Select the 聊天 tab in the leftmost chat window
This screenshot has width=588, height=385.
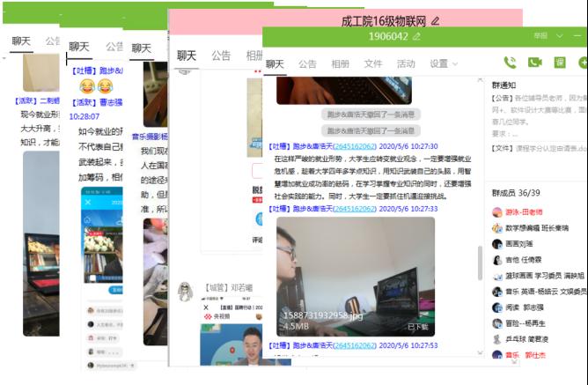tap(21, 41)
